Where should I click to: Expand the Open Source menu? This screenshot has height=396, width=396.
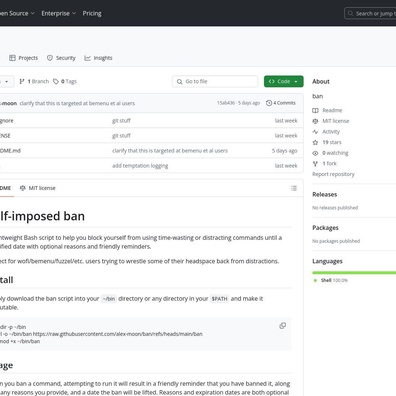[x=17, y=13]
